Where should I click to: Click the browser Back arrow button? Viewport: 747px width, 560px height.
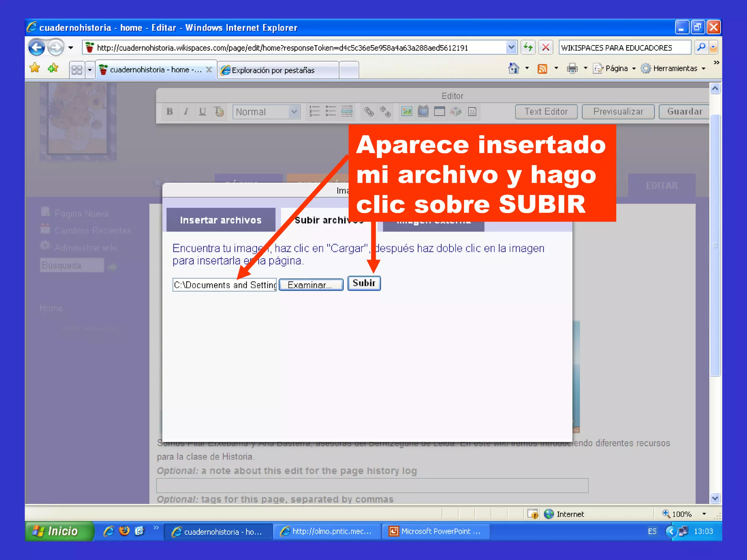tap(37, 47)
